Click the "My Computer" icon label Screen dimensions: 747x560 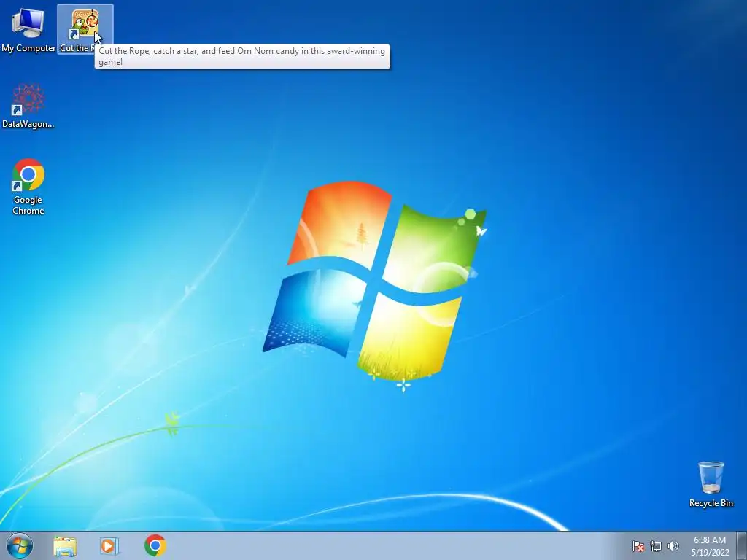tap(28, 48)
